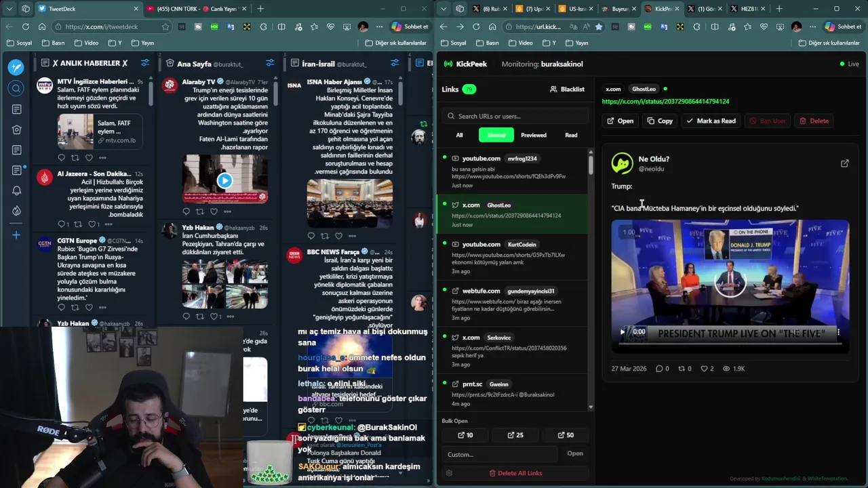The height and width of the screenshot is (488, 868).
Task: Switch to the CNN TÜRK Canlı Yayın tab
Action: [x=197, y=9]
